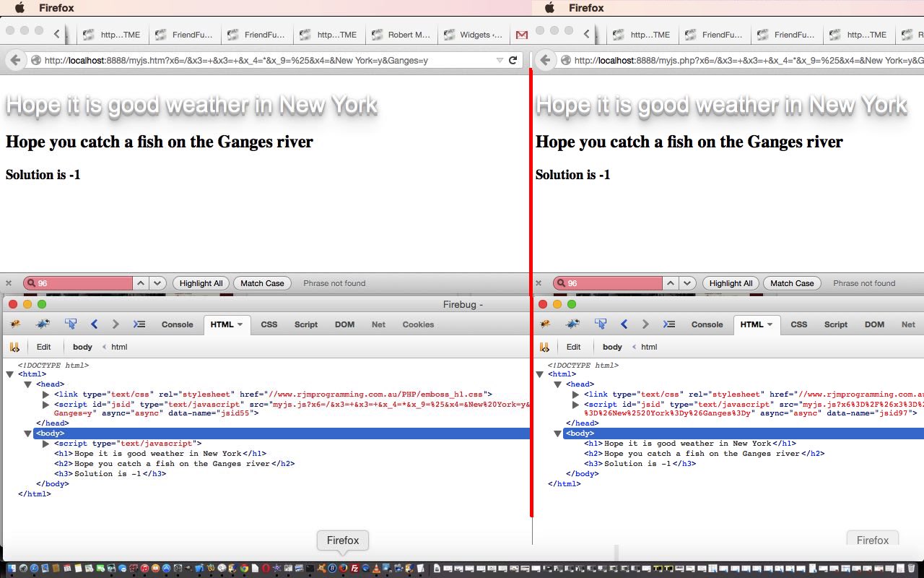Activate the element inspector in right Firebug
This screenshot has height=578, width=924.
601,324
